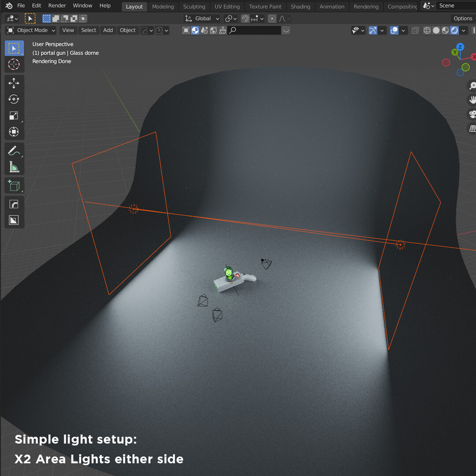Viewport: 476px width, 476px height.
Task: Click the header filter icon beside Object Mode
Action: pyautogui.click(x=186, y=30)
